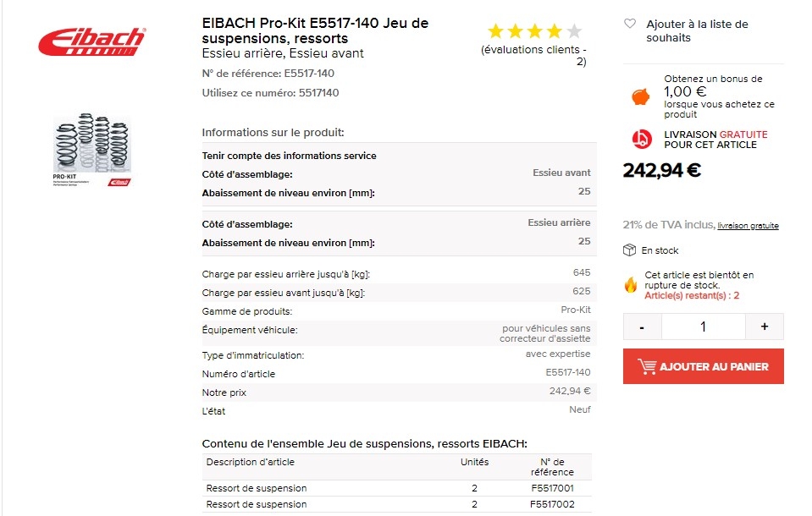Click the red free delivery truck icon
The height and width of the screenshot is (516, 812).
click(642, 139)
